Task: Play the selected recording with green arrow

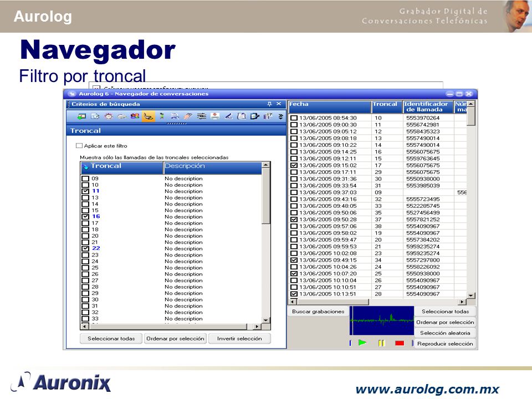Action: tap(362, 342)
